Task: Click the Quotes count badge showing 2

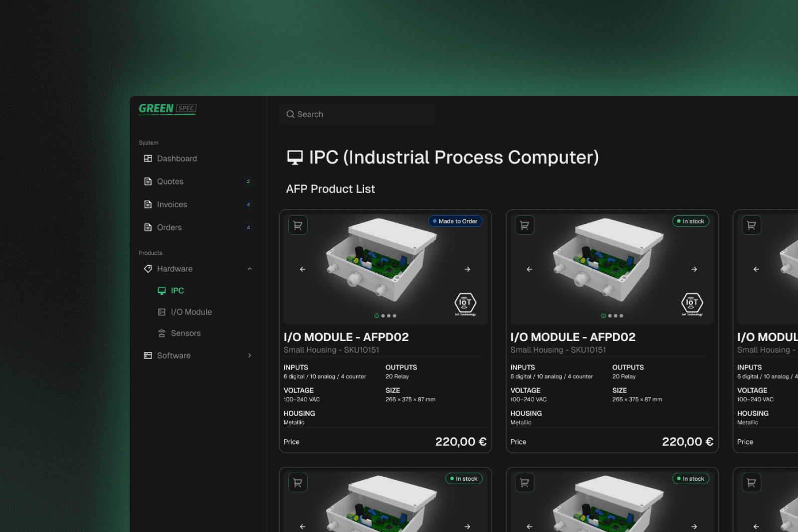Action: coord(248,181)
